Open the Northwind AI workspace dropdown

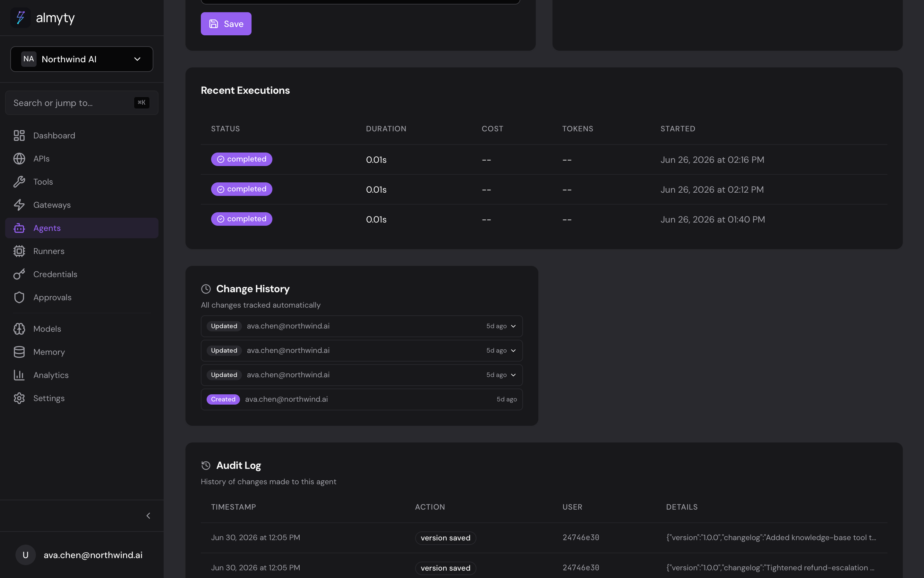[82, 59]
